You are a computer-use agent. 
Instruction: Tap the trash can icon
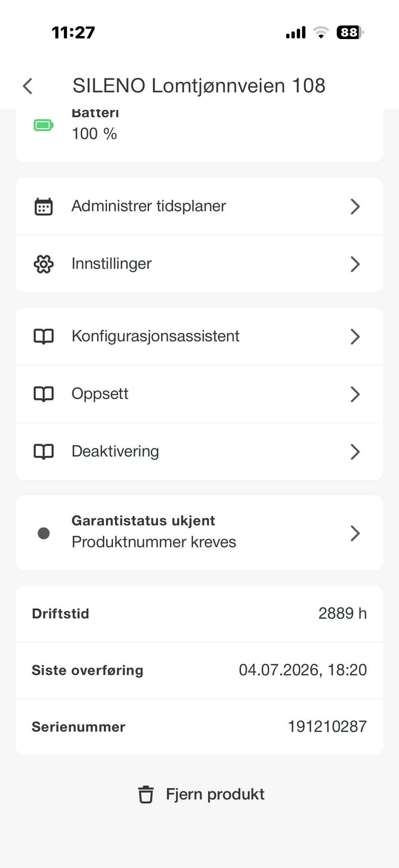coord(146,794)
